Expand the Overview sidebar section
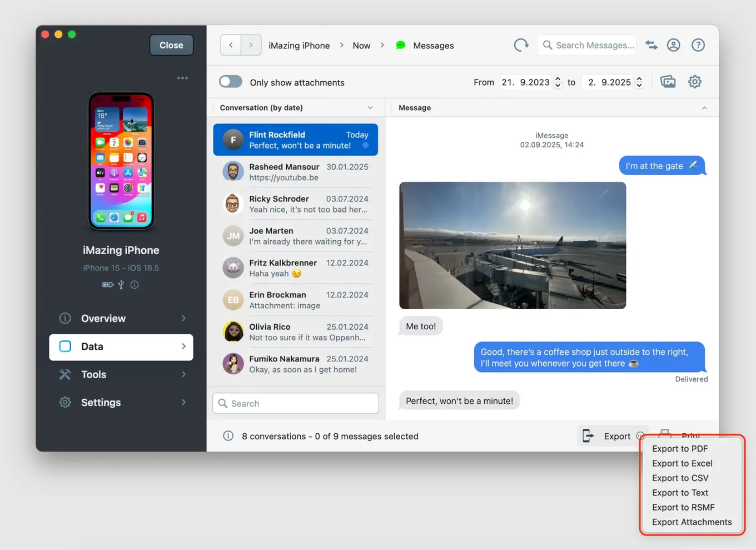756x550 pixels. [x=121, y=318]
